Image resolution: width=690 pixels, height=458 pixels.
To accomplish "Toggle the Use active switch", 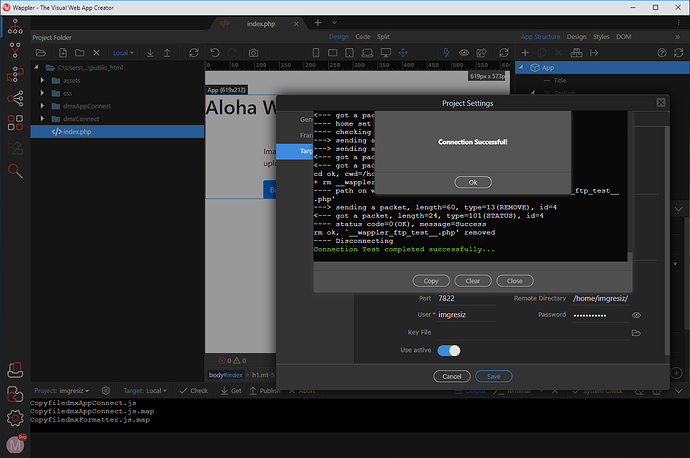I will point(449,350).
